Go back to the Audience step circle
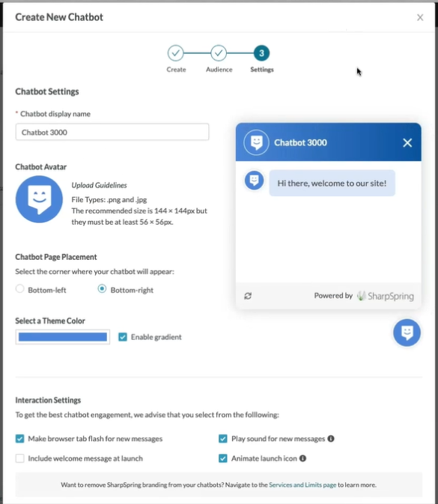 tap(219, 53)
